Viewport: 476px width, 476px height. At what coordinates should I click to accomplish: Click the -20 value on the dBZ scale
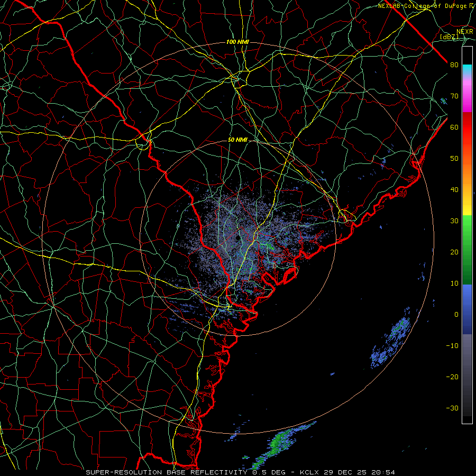[x=452, y=377]
